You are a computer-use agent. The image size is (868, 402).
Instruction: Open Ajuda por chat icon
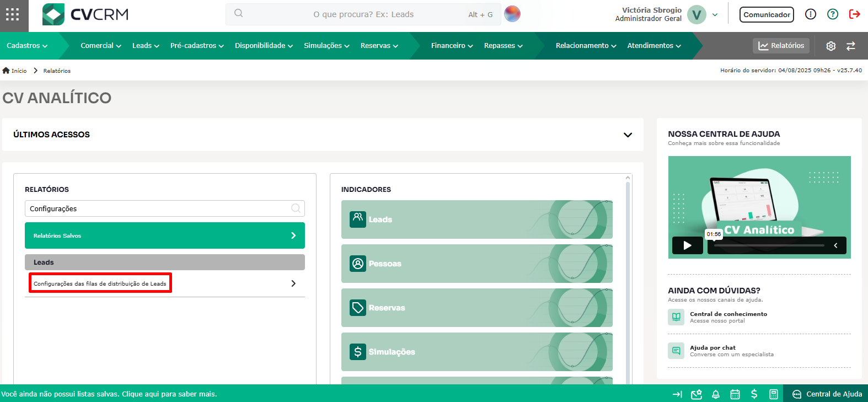(676, 351)
